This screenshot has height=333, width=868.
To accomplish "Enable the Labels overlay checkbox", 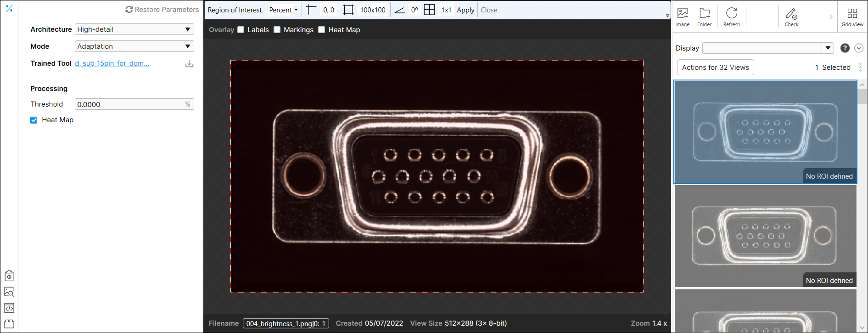I will [x=241, y=30].
